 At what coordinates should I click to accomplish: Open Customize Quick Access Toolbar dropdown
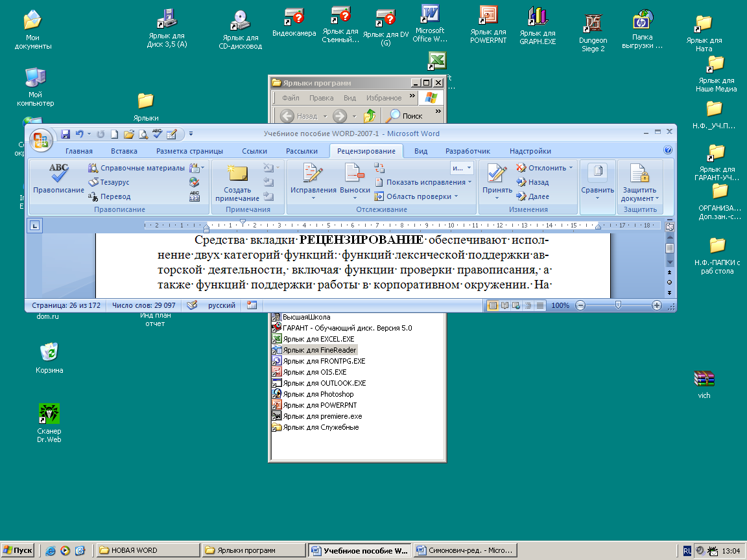[x=191, y=134]
